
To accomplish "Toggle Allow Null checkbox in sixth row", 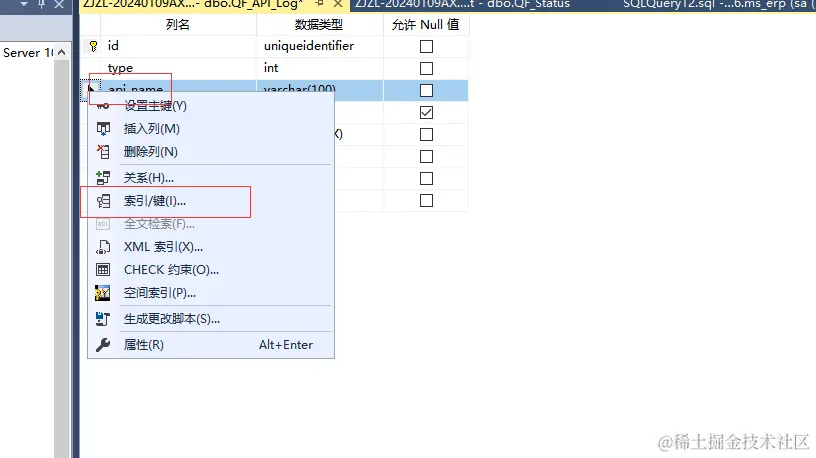I will pyautogui.click(x=426, y=156).
